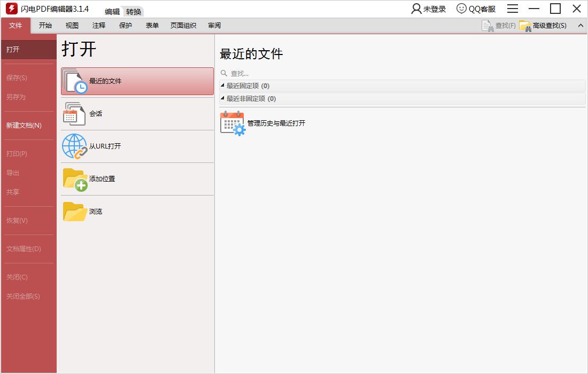588x374 pixels.
Task: Open 文档属性(D) document properties
Action: [x=24, y=249]
